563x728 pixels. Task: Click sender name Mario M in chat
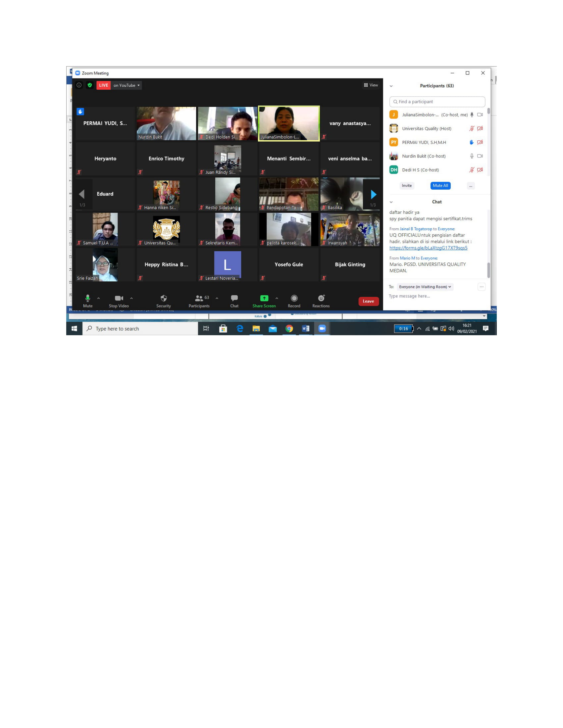pyautogui.click(x=407, y=258)
